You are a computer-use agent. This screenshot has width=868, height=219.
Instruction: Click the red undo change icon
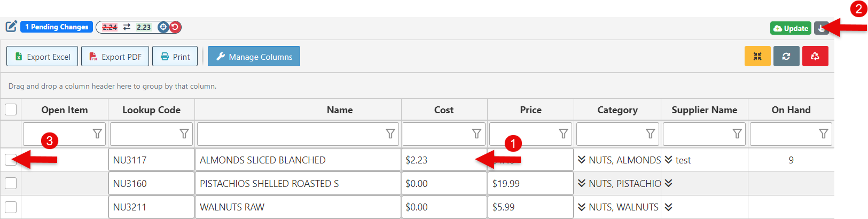[175, 27]
